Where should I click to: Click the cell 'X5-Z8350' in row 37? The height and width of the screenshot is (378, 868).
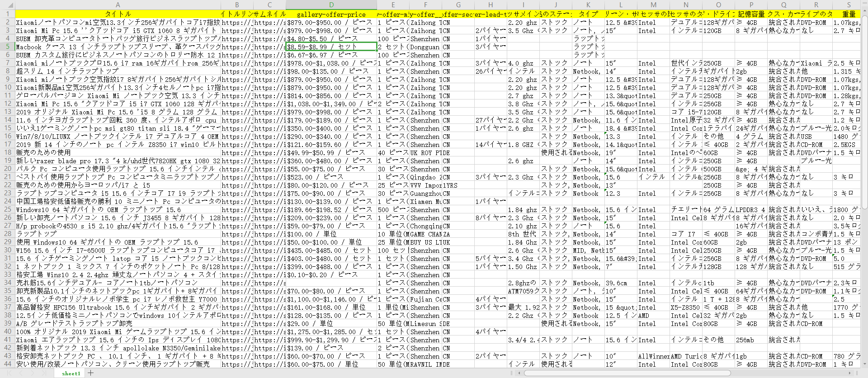[x=686, y=307]
